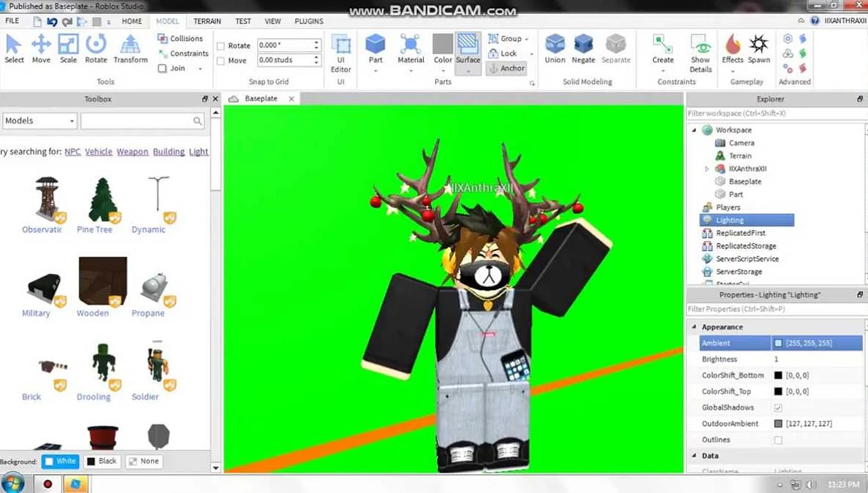
Task: Adjust the move snap studs stepper
Action: (316, 60)
